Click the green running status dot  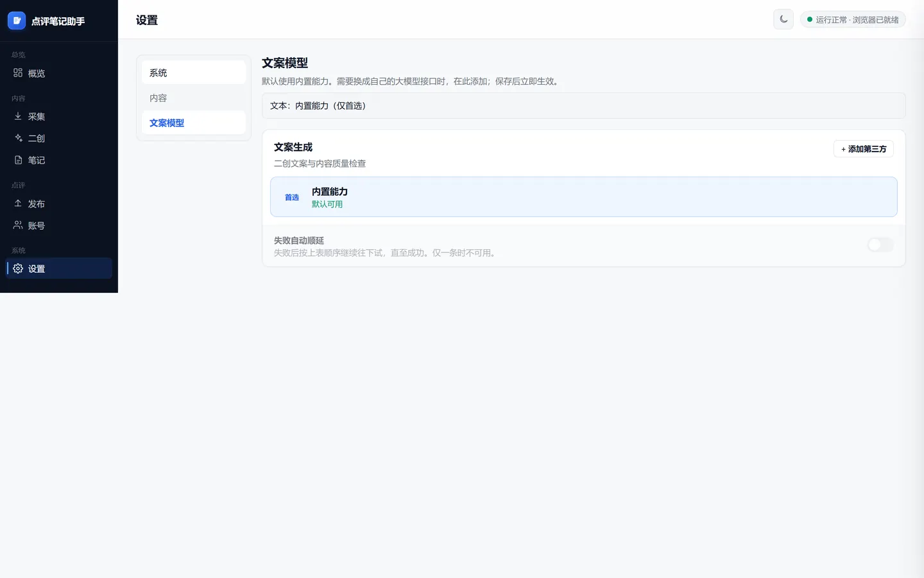(810, 20)
